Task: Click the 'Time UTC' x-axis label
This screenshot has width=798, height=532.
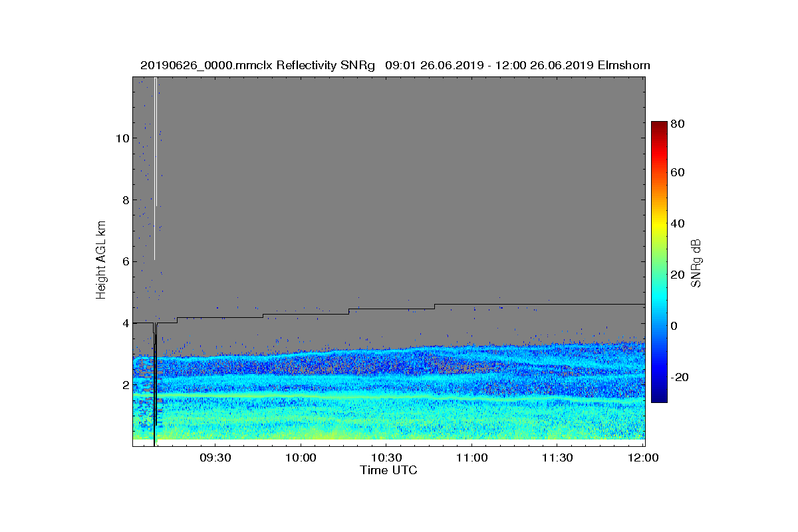Action: pyautogui.click(x=389, y=470)
